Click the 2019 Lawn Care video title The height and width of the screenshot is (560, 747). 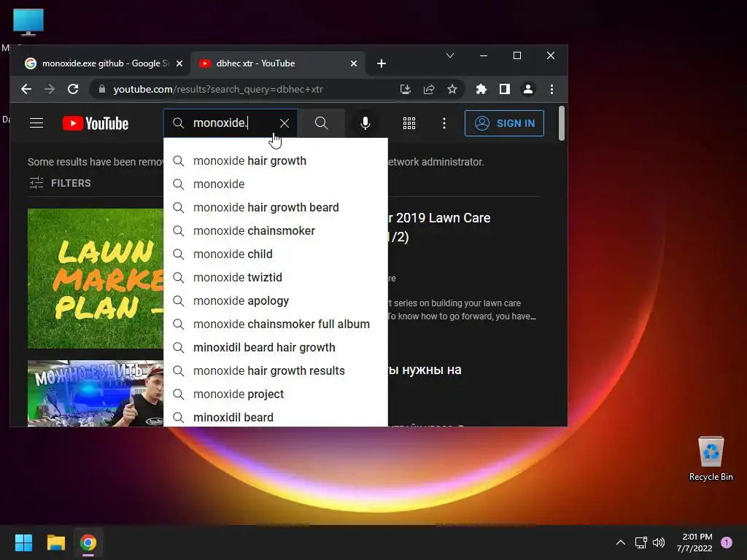440,227
